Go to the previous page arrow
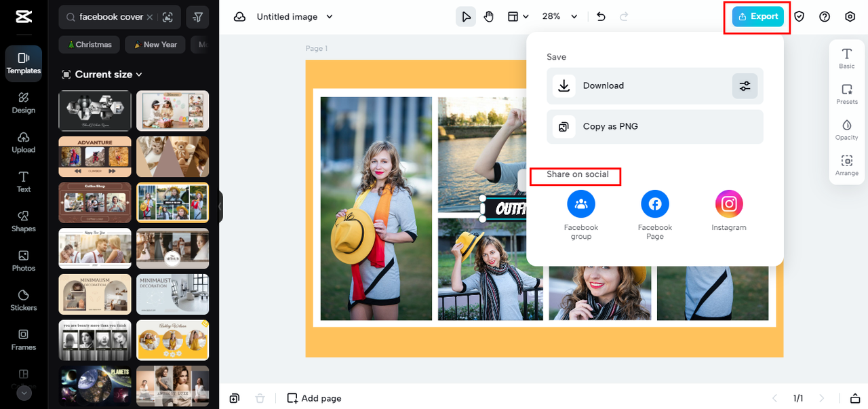The width and height of the screenshot is (868, 409). click(775, 398)
